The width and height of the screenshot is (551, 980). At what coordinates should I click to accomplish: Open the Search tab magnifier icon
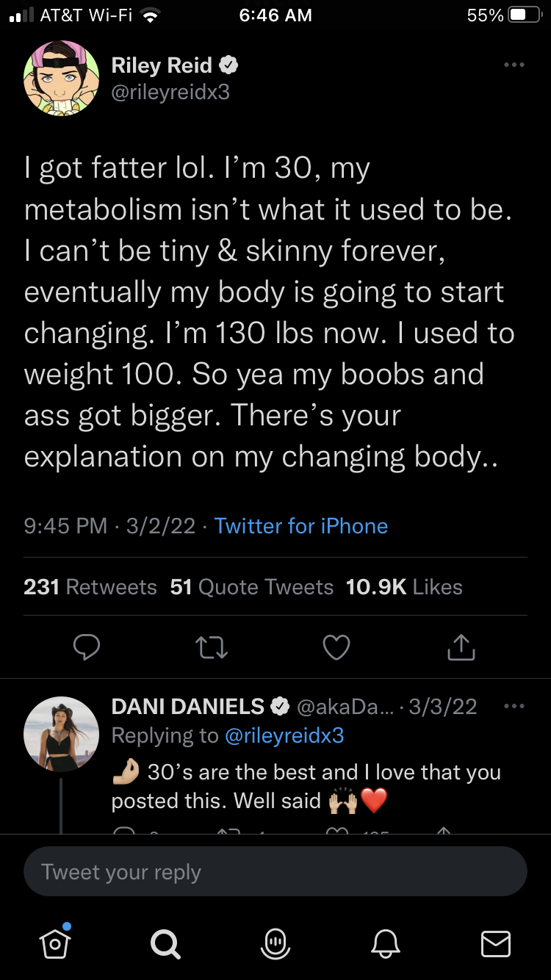(x=164, y=943)
